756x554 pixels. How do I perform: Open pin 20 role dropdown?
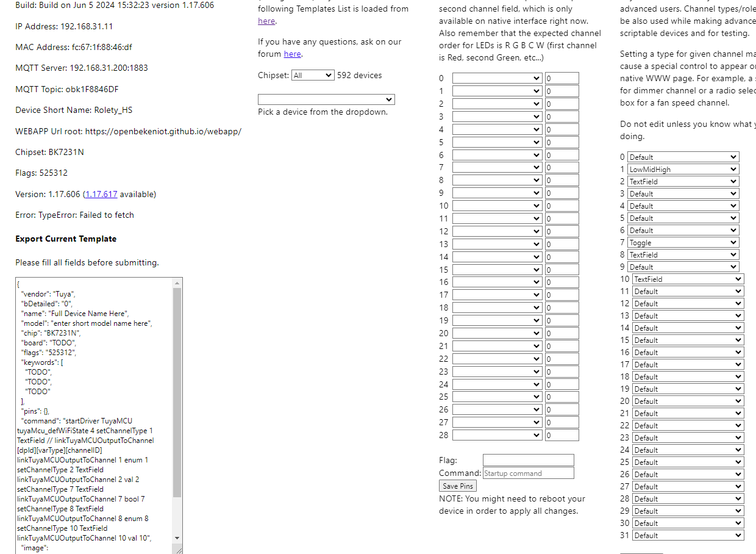pyautogui.click(x=497, y=333)
